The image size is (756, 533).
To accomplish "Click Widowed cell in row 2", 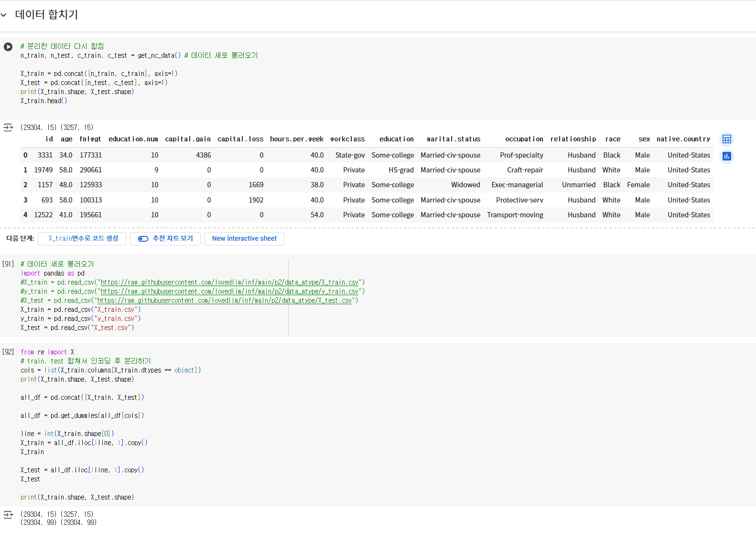I will (465, 185).
